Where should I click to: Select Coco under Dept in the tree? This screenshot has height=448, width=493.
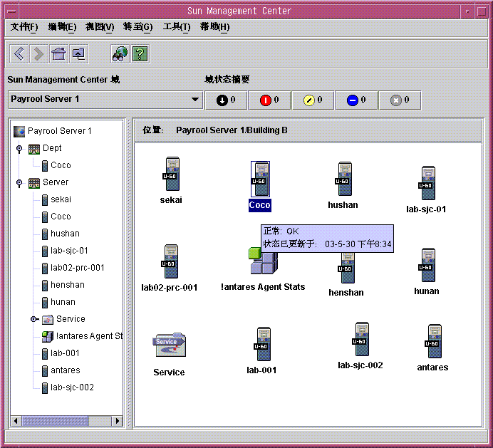(x=56, y=165)
